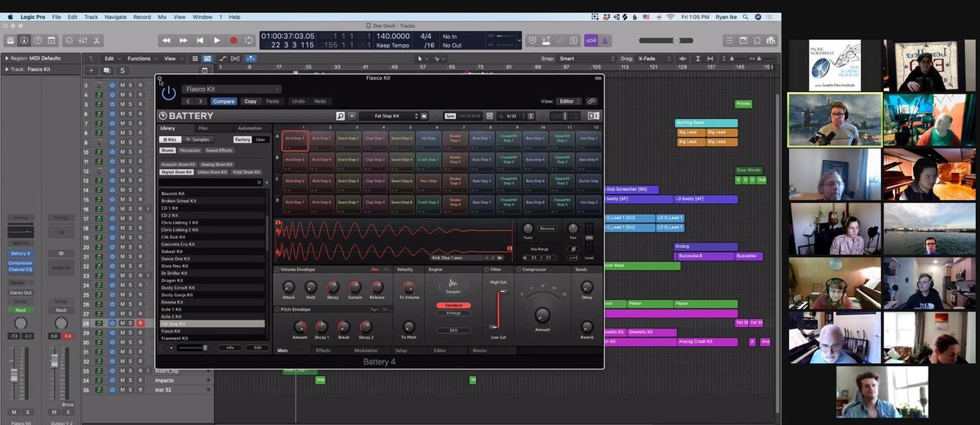Screen dimensions: 980x425
Task: Click the Low Cut filter slider handle
Action: click(x=493, y=328)
